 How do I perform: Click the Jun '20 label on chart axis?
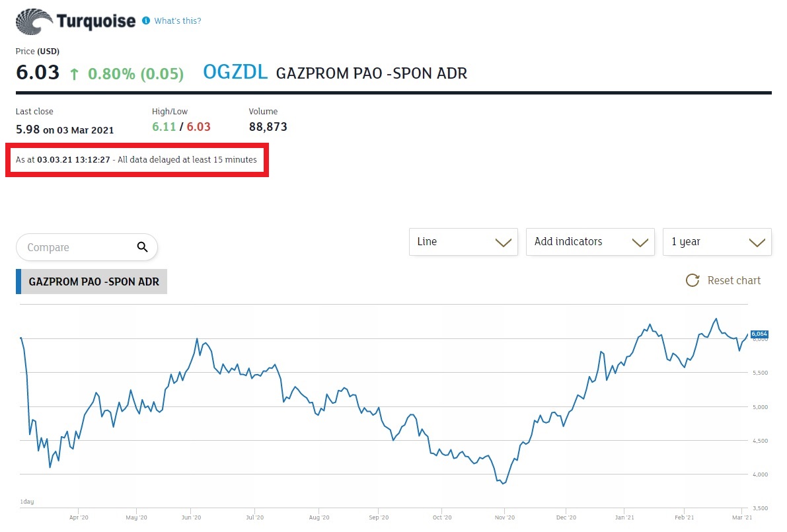(x=191, y=517)
